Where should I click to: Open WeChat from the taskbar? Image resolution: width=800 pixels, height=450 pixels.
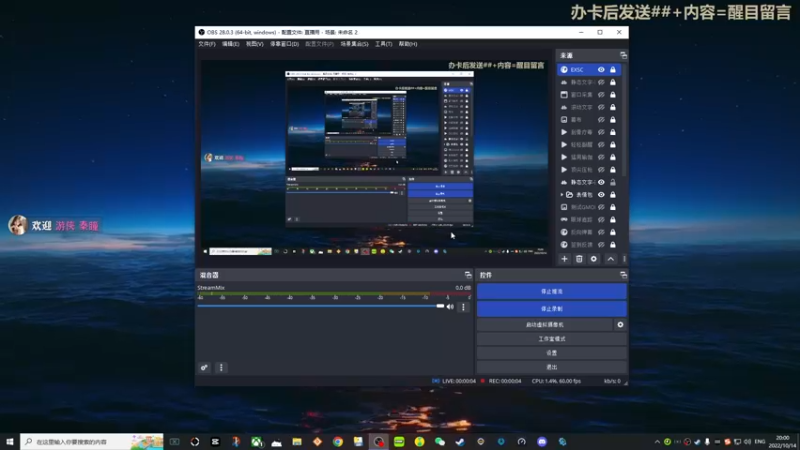pyautogui.click(x=440, y=442)
